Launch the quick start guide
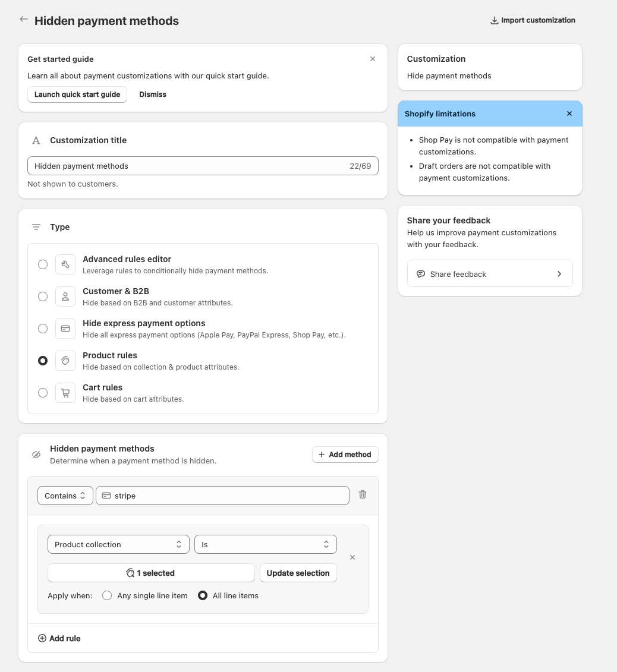This screenshot has width=617, height=672. coord(77,94)
